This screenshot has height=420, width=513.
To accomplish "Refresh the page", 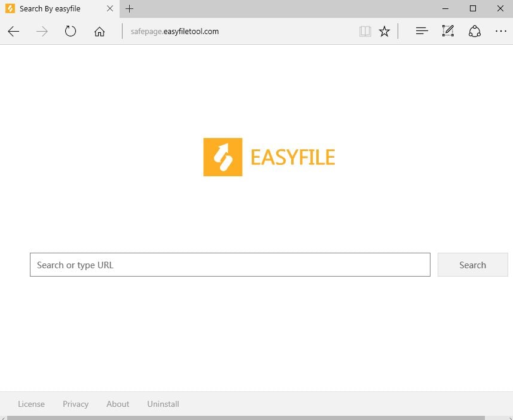I will tap(71, 31).
